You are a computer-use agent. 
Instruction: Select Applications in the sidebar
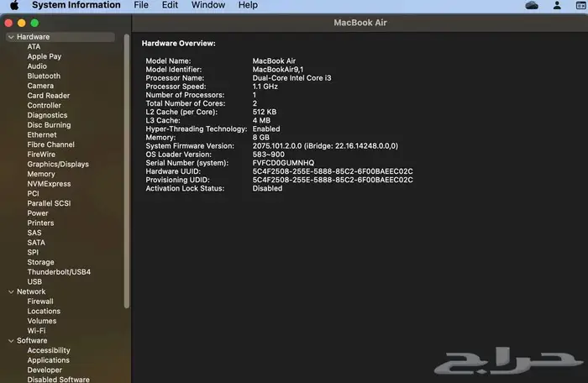(x=49, y=360)
